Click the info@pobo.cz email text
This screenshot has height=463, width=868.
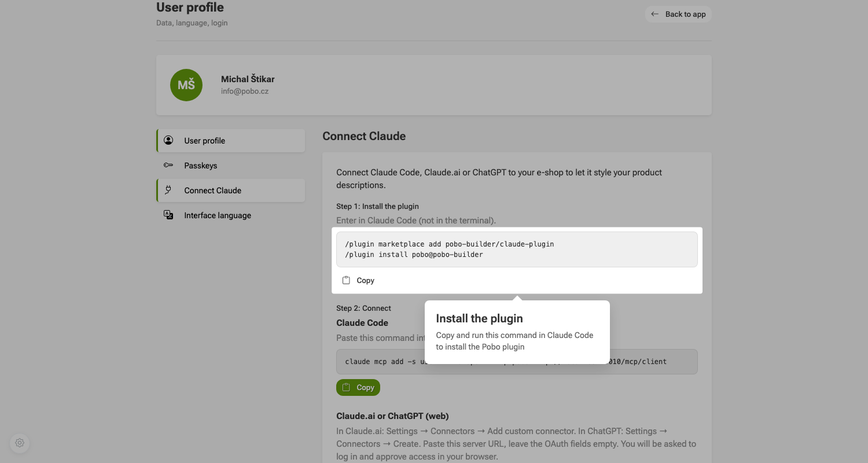(x=245, y=91)
